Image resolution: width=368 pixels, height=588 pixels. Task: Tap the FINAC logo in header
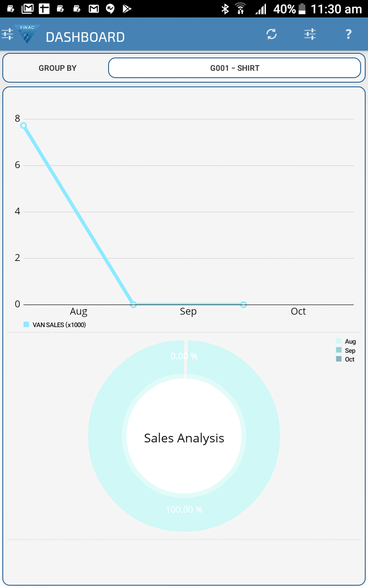pyautogui.click(x=27, y=34)
